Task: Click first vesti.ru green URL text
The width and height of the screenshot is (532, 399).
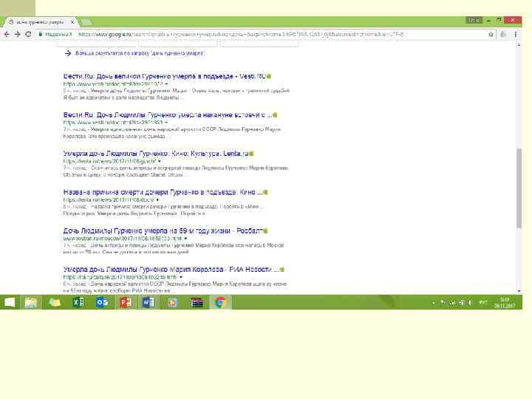Action: point(113,83)
